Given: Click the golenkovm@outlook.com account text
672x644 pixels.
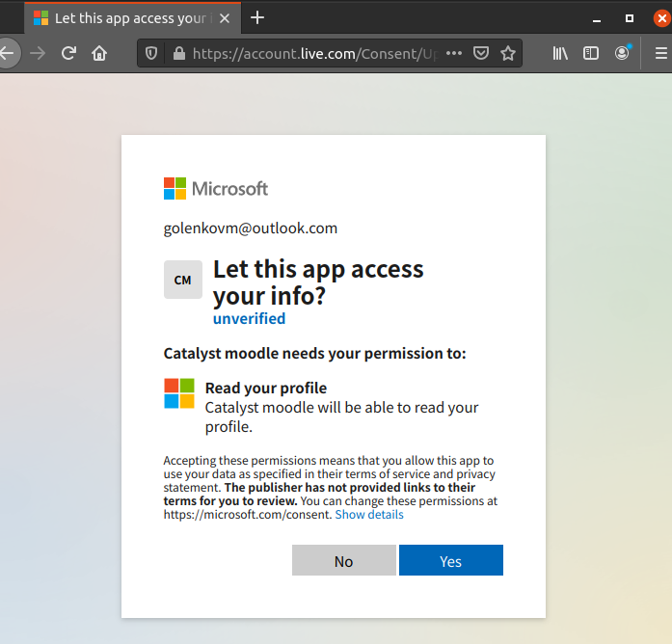Looking at the screenshot, I should (251, 228).
